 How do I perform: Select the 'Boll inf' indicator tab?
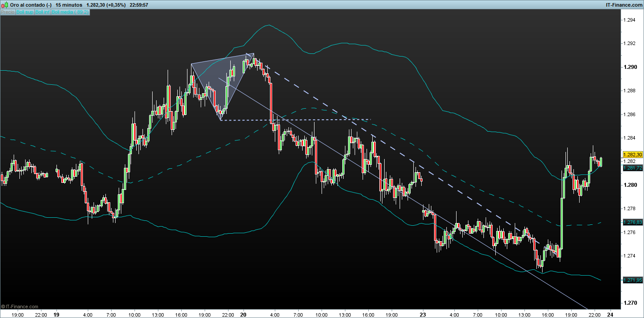point(42,12)
